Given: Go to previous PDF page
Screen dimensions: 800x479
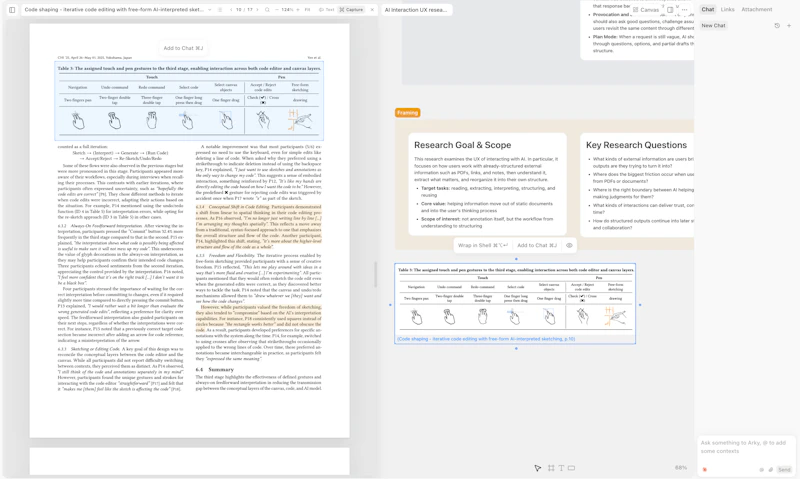Looking at the screenshot, I should click(x=231, y=10).
